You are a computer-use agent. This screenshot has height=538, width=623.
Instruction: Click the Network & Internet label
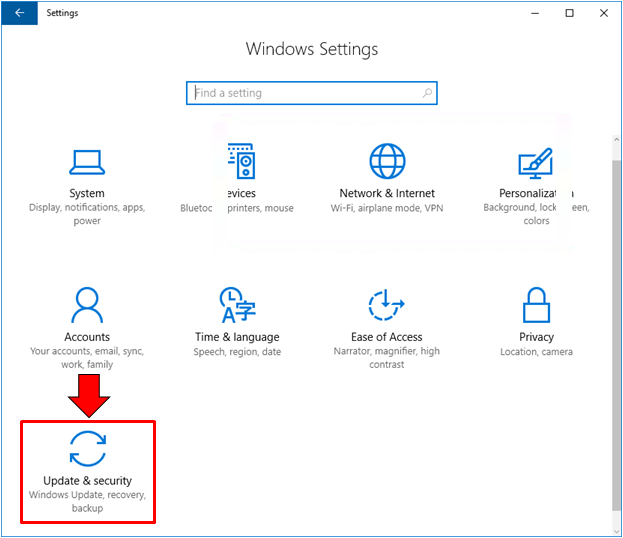point(387,194)
